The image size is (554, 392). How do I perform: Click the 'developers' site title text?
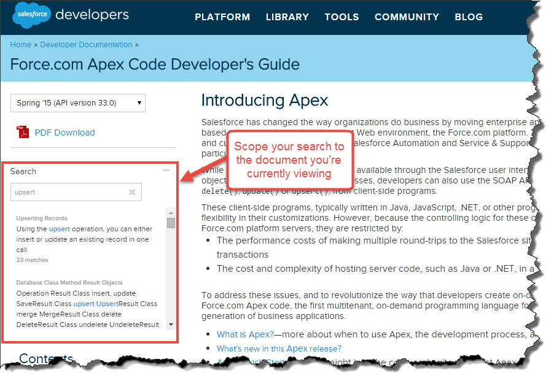pos(92,15)
